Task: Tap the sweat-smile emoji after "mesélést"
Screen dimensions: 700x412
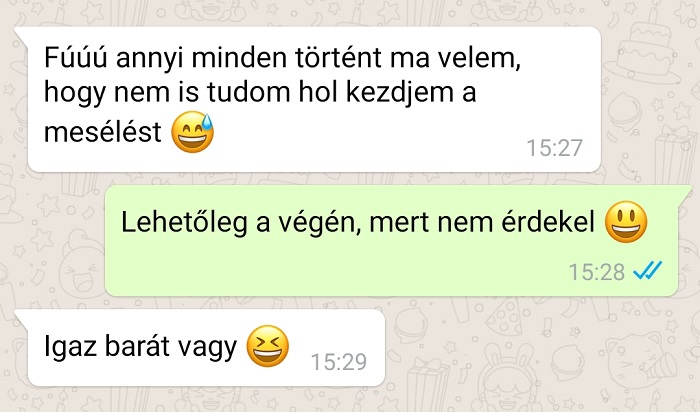Action: (193, 132)
